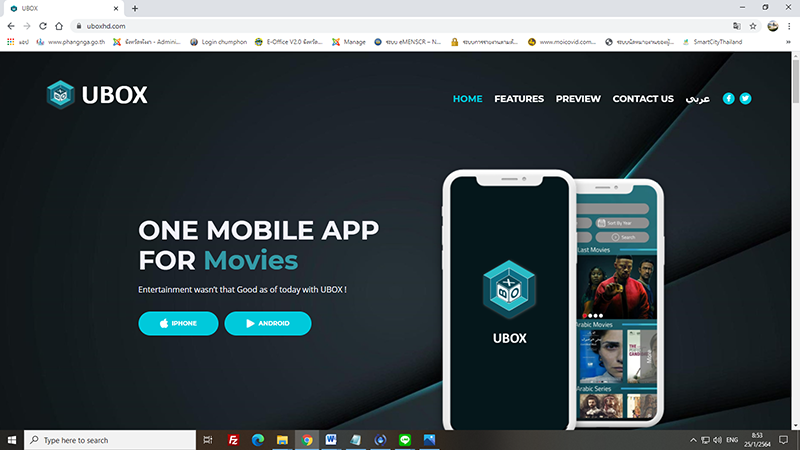Select the UBOX browser tab
The height and width of the screenshot is (450, 800).
click(64, 9)
